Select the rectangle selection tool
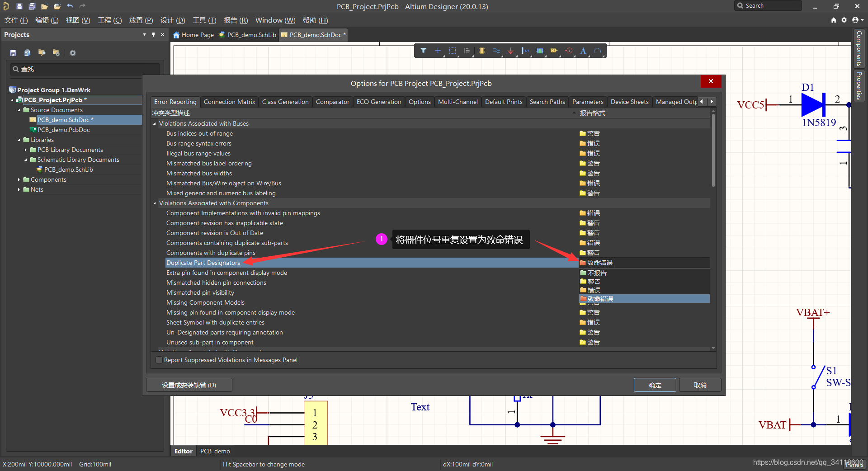The height and width of the screenshot is (471, 868). 453,51
